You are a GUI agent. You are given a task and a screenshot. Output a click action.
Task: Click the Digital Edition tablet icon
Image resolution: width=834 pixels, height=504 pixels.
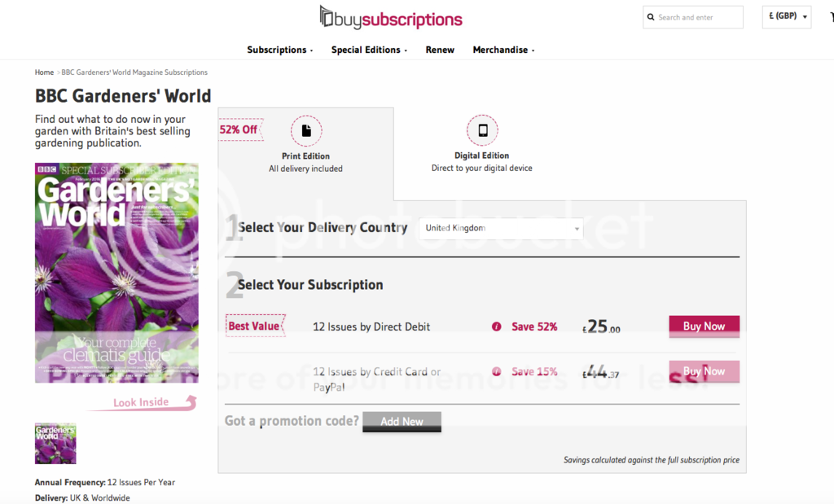(482, 129)
